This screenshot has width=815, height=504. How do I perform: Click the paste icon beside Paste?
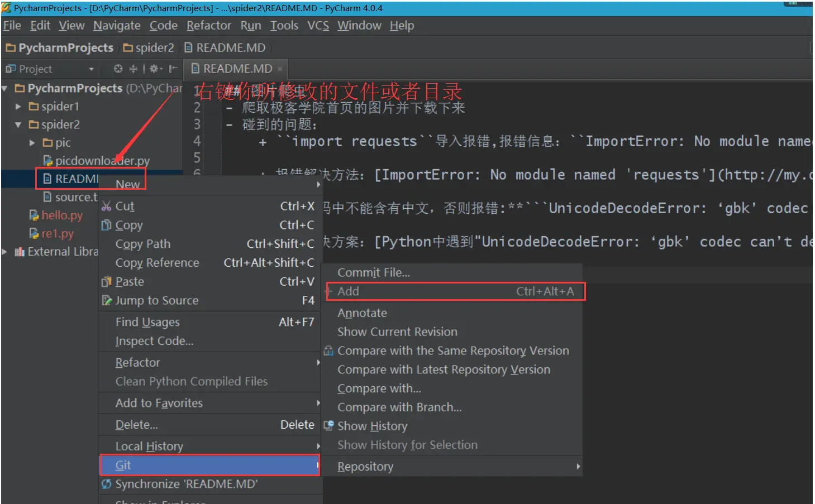point(107,282)
